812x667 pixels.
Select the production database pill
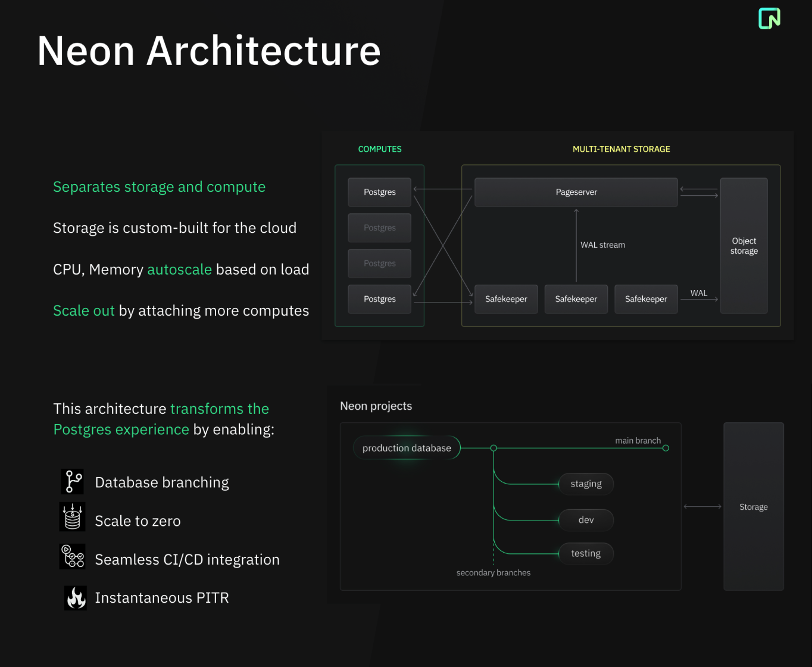pos(407,448)
